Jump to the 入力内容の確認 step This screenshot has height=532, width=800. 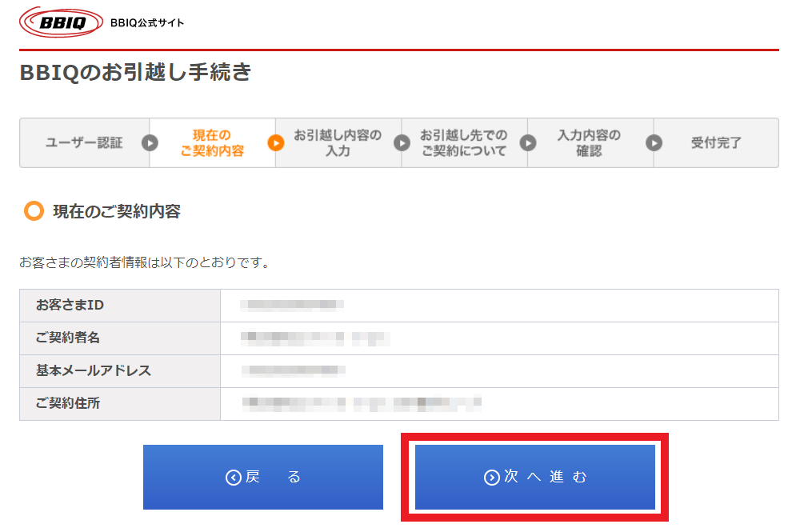pyautogui.click(x=589, y=143)
